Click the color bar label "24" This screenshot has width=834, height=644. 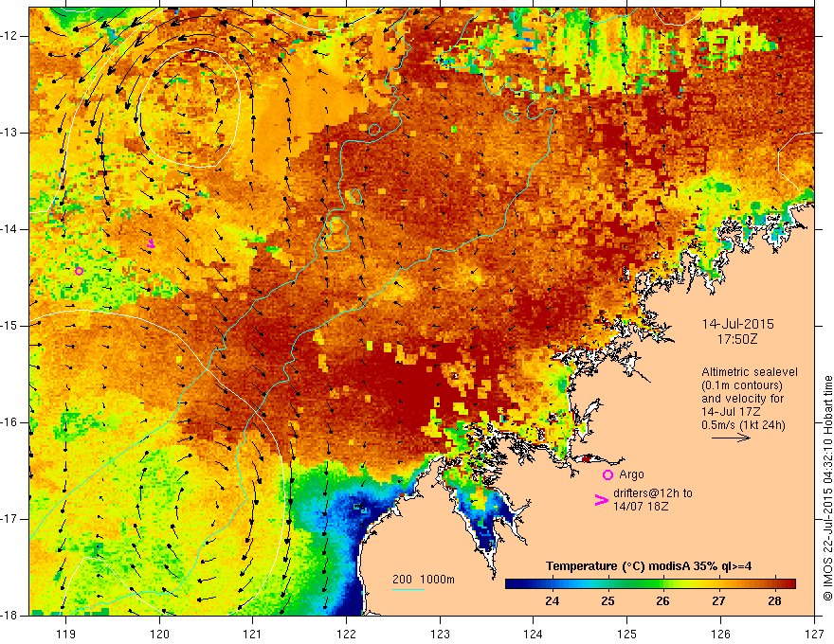point(552,601)
